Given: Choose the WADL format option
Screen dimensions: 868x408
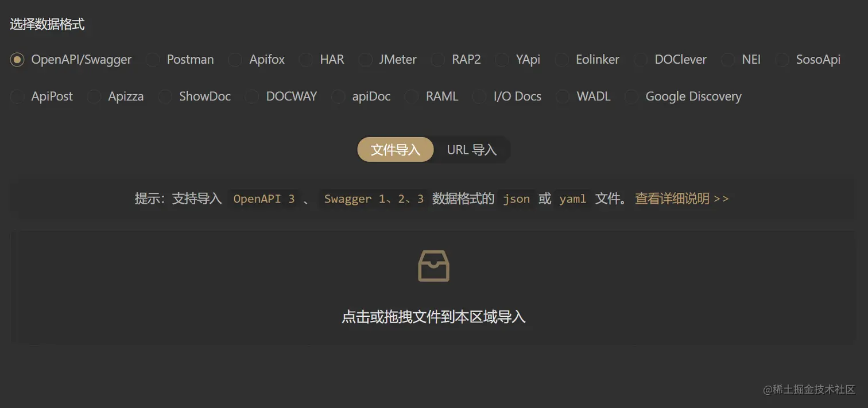Looking at the screenshot, I should point(563,96).
